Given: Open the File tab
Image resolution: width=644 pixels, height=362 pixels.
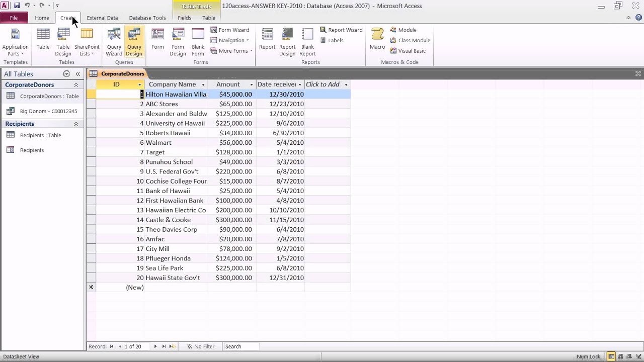Looking at the screenshot, I should coord(14,18).
